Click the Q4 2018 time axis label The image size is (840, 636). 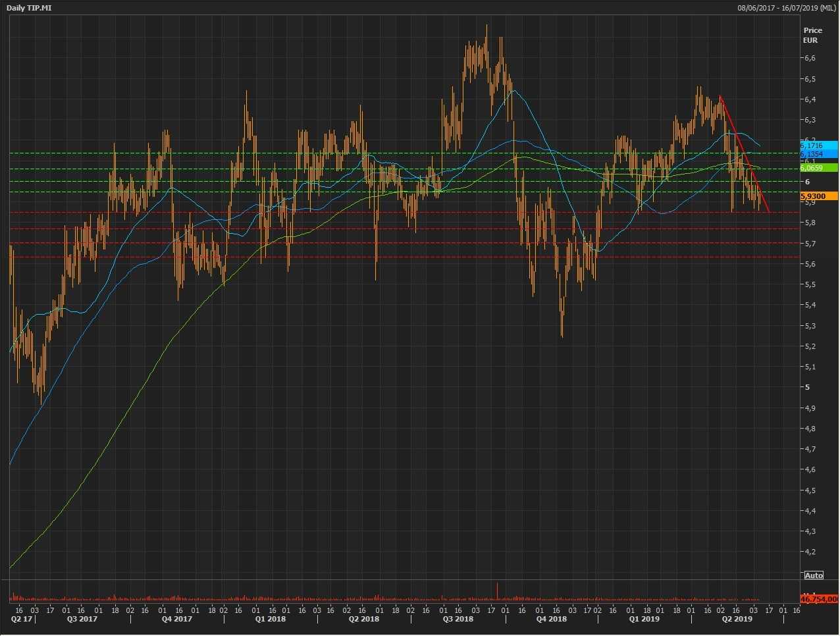point(551,620)
